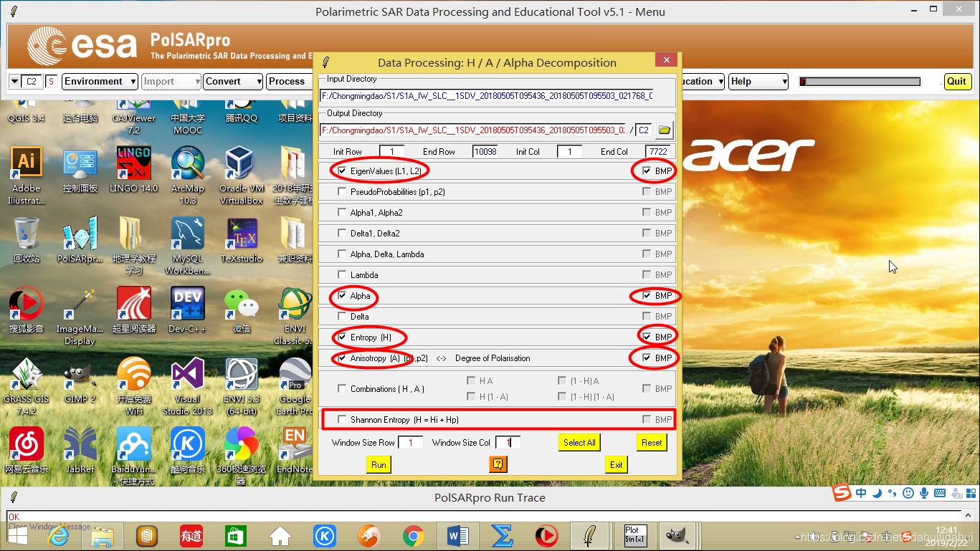
Task: Open the Environment dropdown menu
Action: coord(100,82)
